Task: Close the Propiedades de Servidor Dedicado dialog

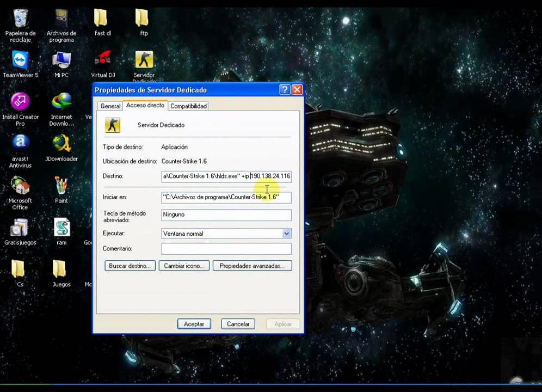Action: coord(297,90)
